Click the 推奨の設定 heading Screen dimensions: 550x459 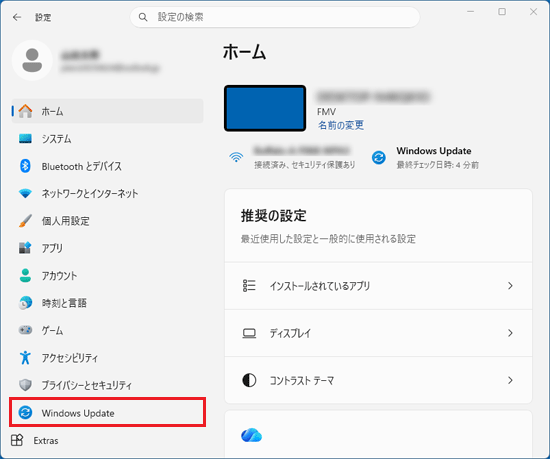click(x=273, y=216)
